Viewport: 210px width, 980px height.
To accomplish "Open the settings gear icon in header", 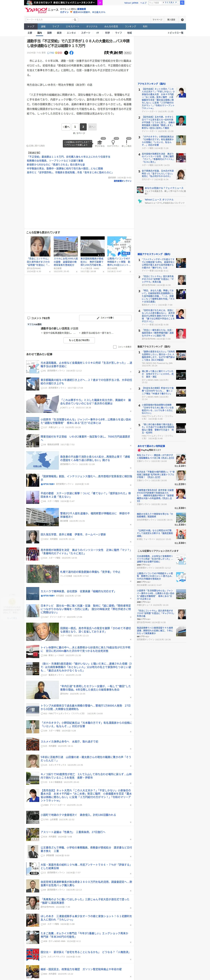I will coord(182,20).
